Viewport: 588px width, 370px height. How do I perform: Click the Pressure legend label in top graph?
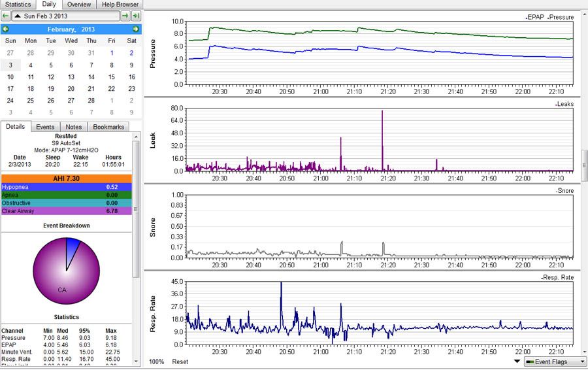[x=561, y=17]
